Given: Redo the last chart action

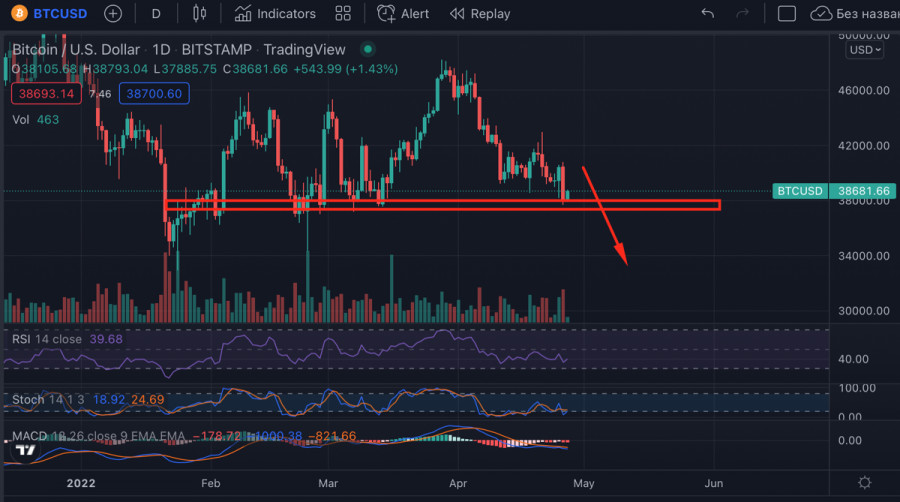Looking at the screenshot, I should 743,13.
